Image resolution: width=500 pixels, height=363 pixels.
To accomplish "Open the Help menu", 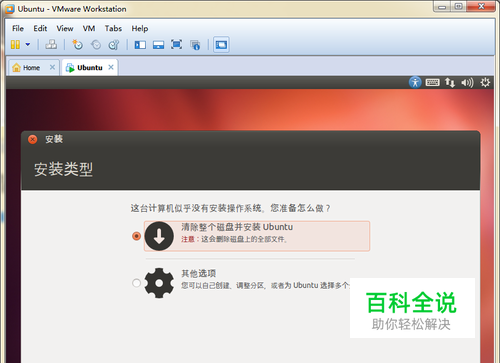I will pyautogui.click(x=140, y=29).
